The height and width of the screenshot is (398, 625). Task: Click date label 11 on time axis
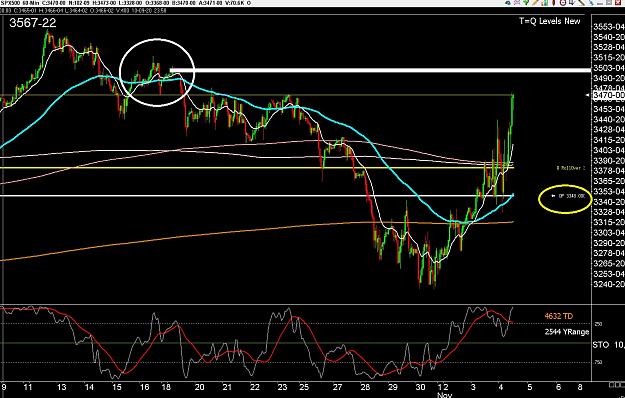[x=28, y=387]
